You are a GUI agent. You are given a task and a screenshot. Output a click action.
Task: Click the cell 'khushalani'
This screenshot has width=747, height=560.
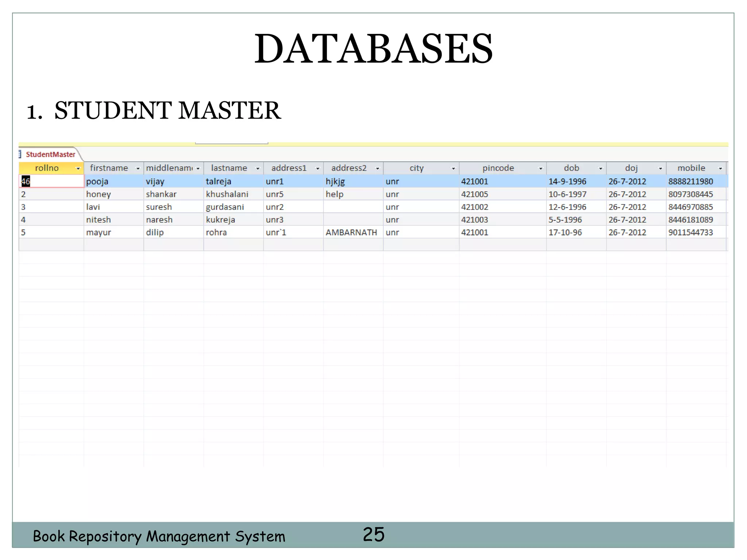tap(233, 194)
